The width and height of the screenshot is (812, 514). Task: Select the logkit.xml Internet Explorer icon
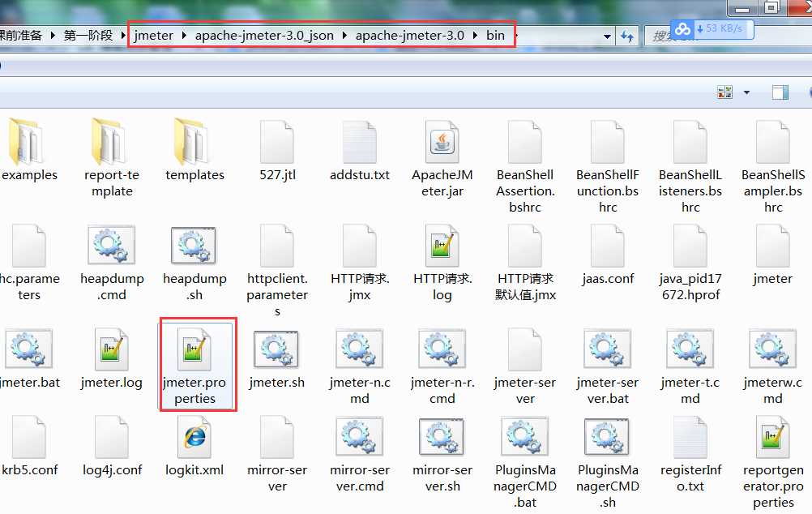pos(194,437)
